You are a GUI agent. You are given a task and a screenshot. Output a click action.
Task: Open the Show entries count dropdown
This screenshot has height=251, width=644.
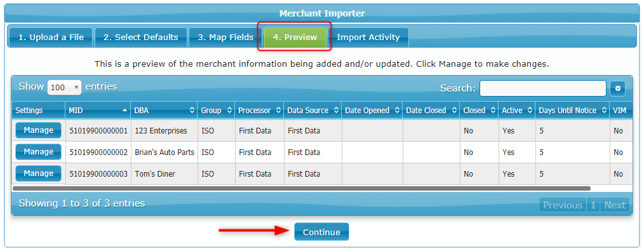coord(65,88)
